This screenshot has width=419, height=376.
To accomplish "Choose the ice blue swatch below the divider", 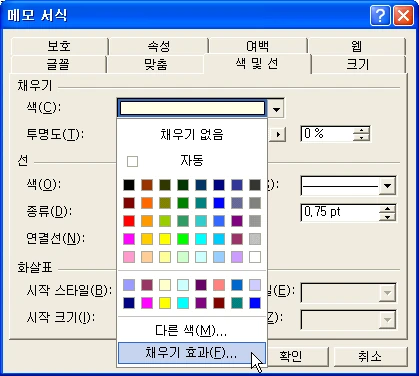I will 255,285.
